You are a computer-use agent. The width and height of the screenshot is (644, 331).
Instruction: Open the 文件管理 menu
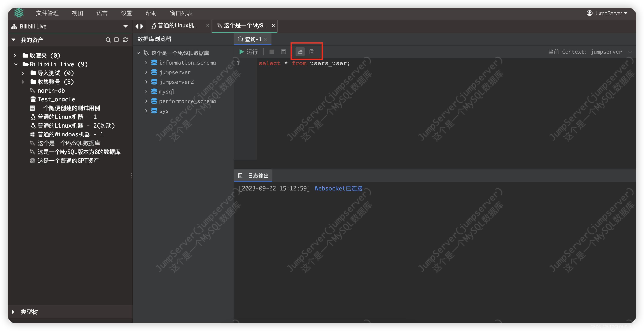point(47,13)
